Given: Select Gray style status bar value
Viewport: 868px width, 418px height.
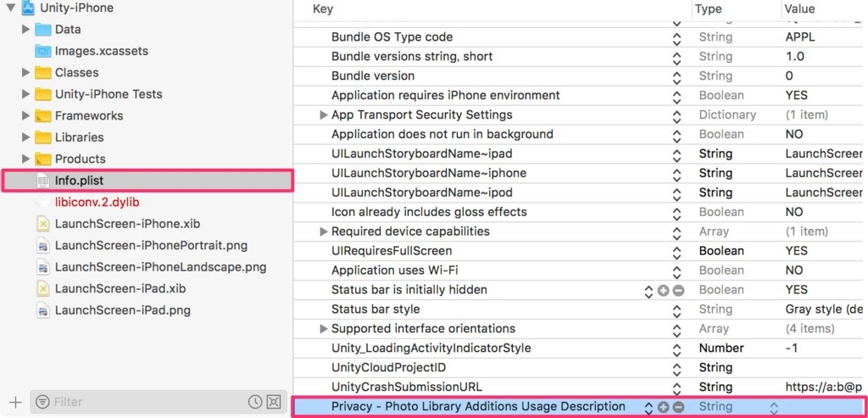Looking at the screenshot, I should [x=824, y=309].
